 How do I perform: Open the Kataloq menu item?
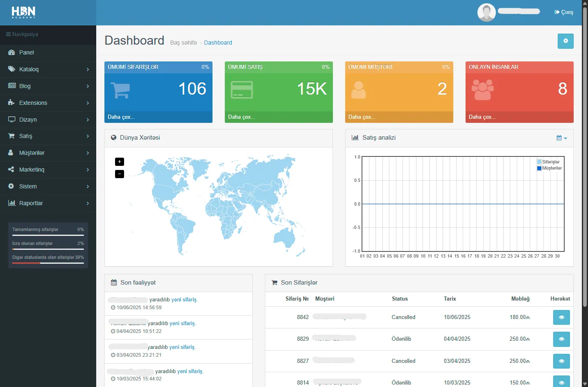[x=48, y=69]
